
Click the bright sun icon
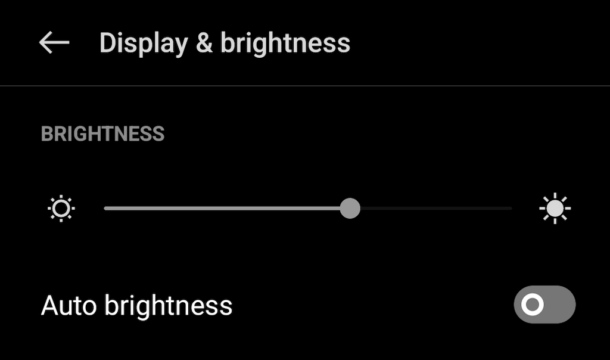coord(555,209)
